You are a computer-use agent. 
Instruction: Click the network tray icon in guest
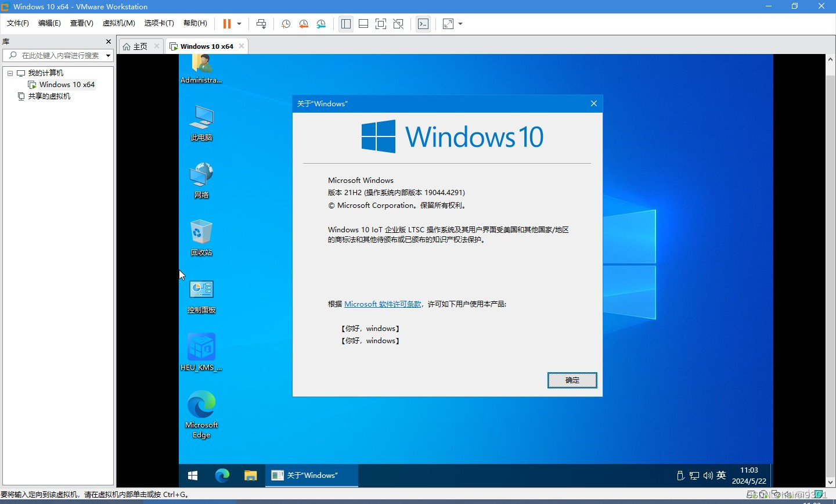(x=694, y=476)
